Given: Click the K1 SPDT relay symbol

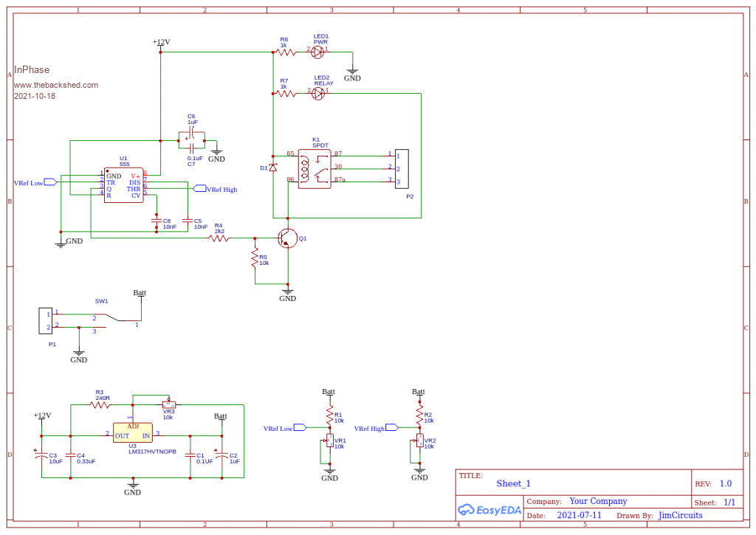Looking at the screenshot, I should (315, 169).
